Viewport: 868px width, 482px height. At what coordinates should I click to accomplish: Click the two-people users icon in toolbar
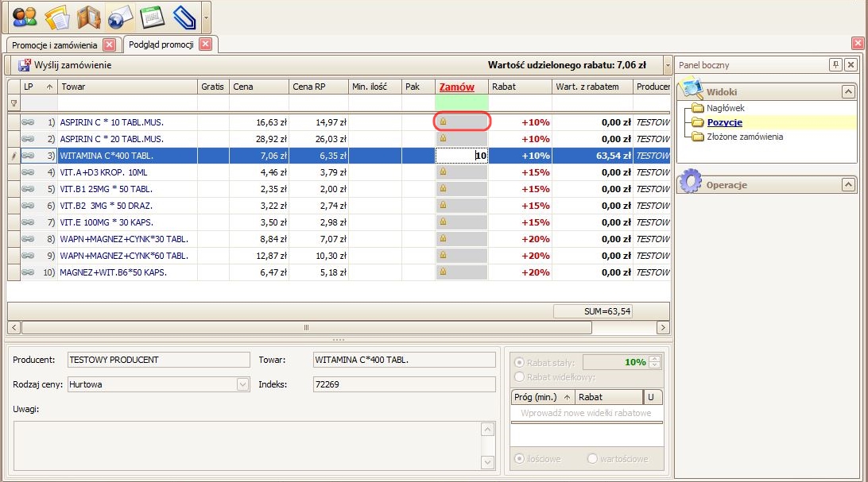click(25, 16)
